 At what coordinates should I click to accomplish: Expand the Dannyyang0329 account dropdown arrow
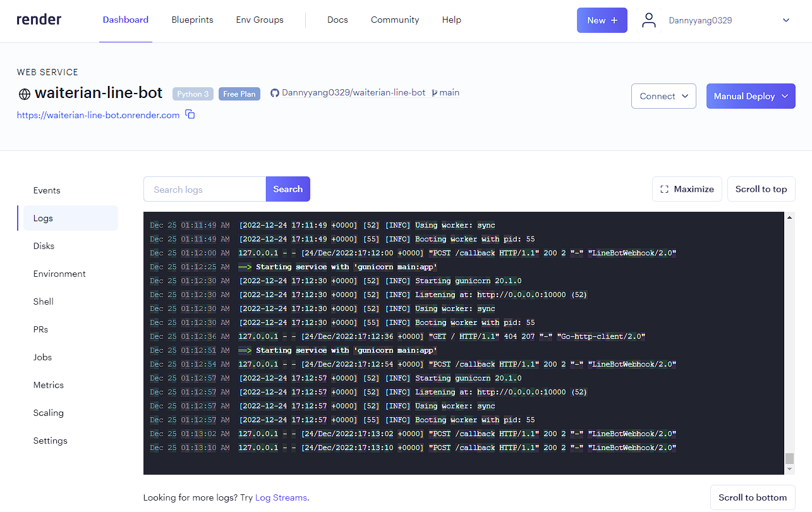pyautogui.click(x=786, y=20)
